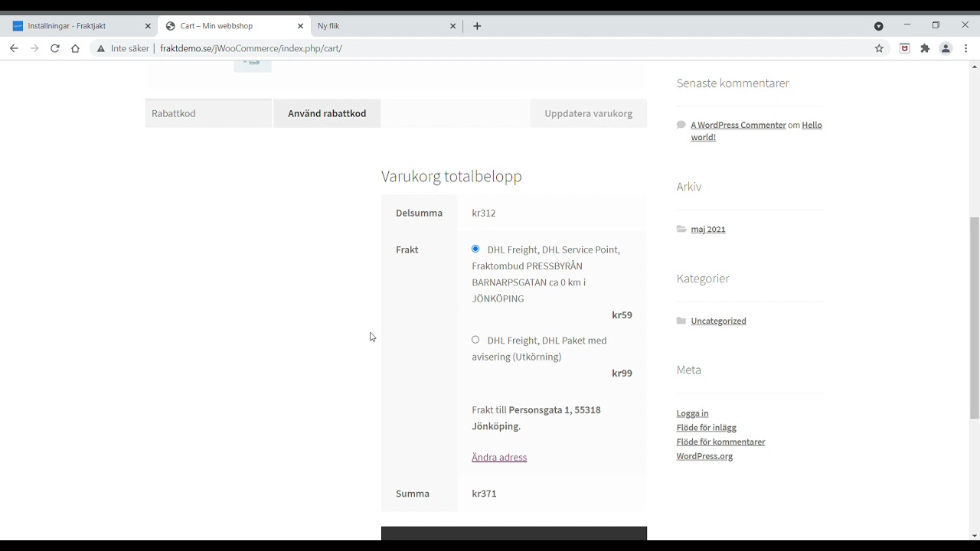The image size is (980, 551).
Task: Open the Uncategorized category link
Action: pos(718,321)
